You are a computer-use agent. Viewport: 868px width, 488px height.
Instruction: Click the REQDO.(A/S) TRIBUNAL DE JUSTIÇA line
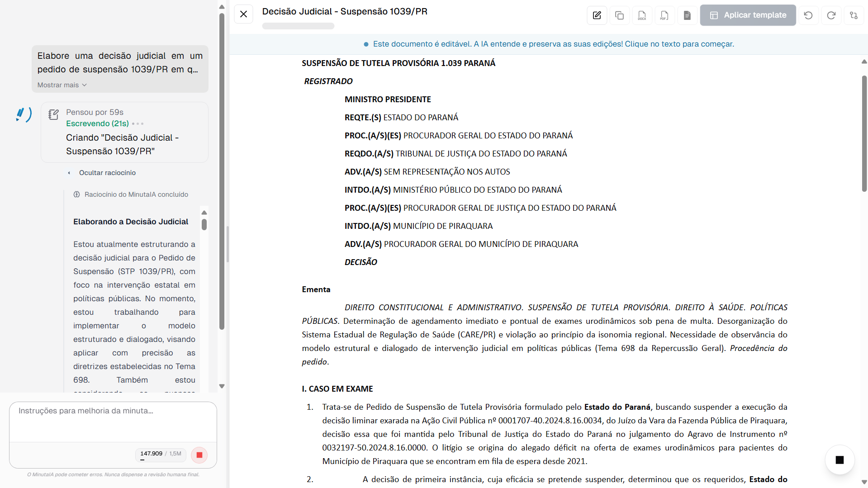pos(455,154)
